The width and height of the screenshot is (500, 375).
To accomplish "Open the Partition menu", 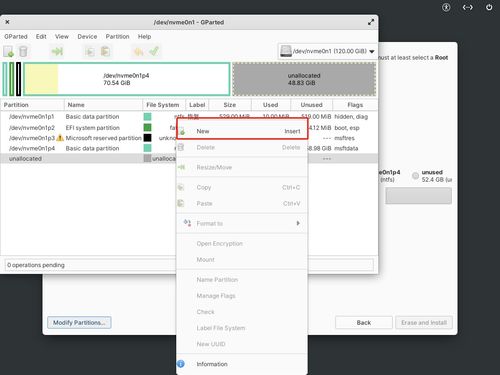I will pyautogui.click(x=117, y=36).
